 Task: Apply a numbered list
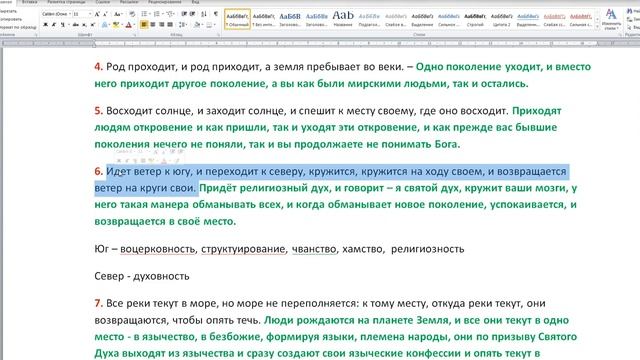click(158, 14)
